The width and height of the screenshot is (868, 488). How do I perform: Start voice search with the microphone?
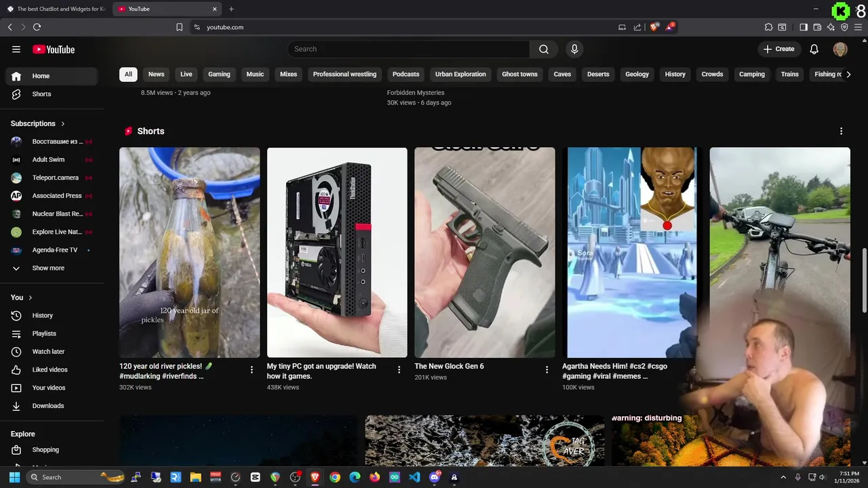(x=574, y=49)
